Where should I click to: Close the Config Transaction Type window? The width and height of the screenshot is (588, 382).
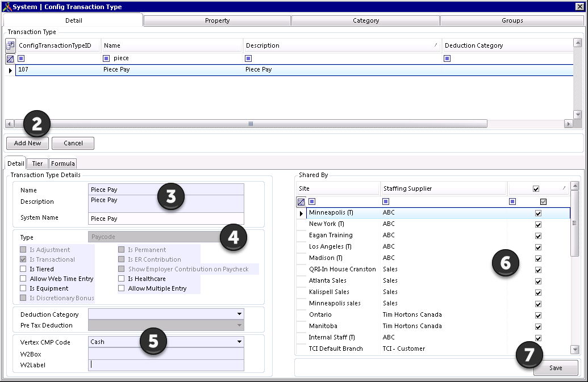(579, 6)
